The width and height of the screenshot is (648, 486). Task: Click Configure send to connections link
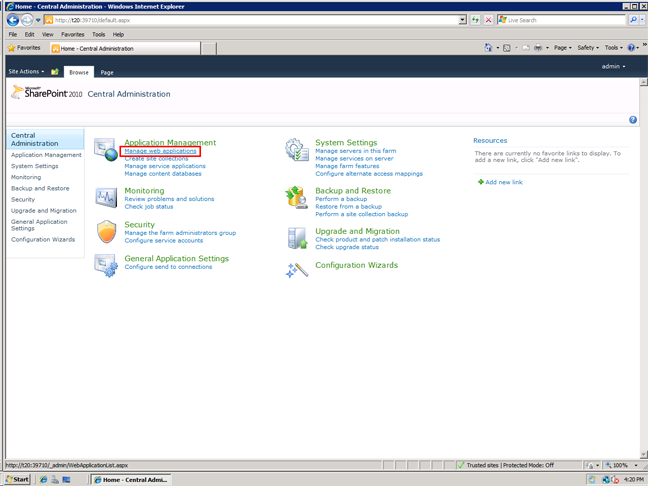[168, 267]
